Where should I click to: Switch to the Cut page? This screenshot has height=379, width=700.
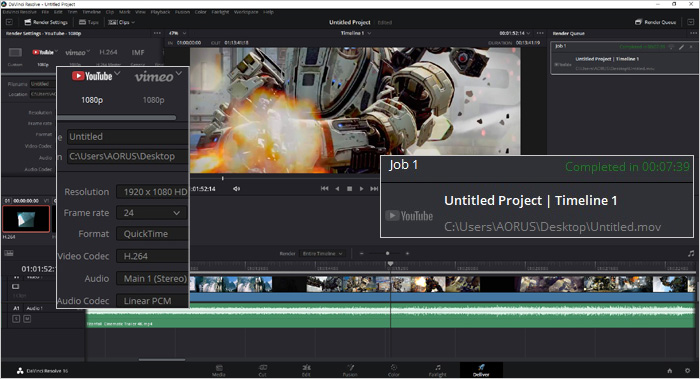click(262, 371)
